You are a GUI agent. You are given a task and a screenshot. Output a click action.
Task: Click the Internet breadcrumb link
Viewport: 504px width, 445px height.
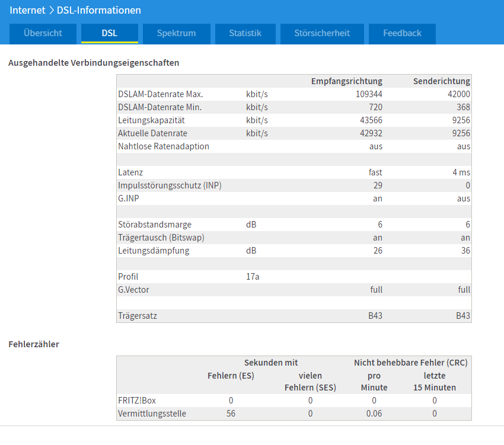27,10
